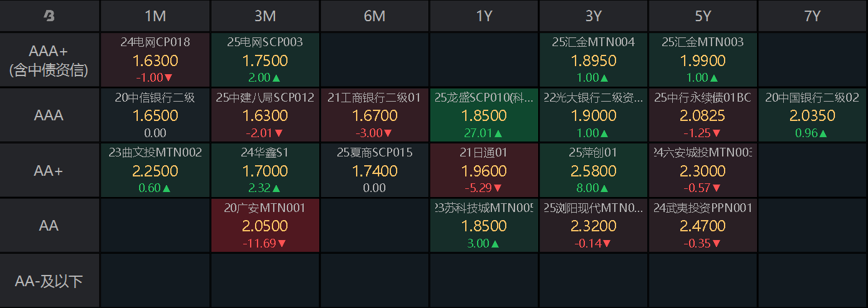
Task: Open the 20中国银行二级02 bond cell
Action: tap(813, 115)
